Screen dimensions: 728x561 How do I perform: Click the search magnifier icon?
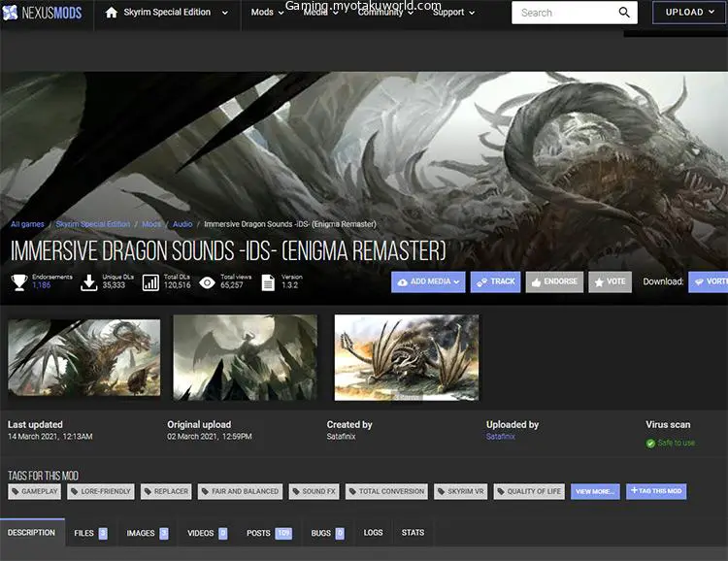coord(624,13)
